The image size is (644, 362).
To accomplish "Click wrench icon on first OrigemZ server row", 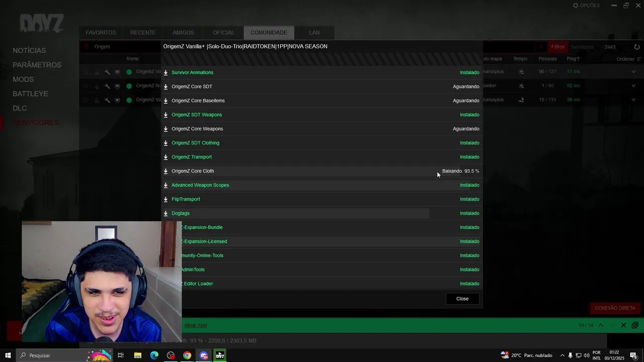I will pos(107,72).
